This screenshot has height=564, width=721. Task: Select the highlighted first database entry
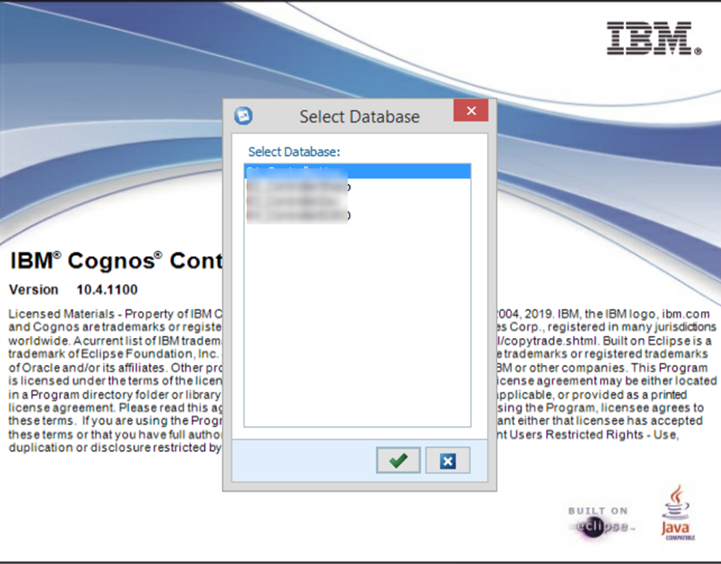357,171
